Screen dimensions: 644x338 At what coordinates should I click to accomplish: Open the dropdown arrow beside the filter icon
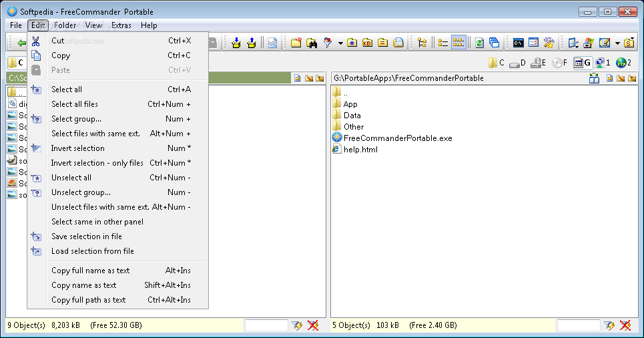pyautogui.click(x=340, y=43)
